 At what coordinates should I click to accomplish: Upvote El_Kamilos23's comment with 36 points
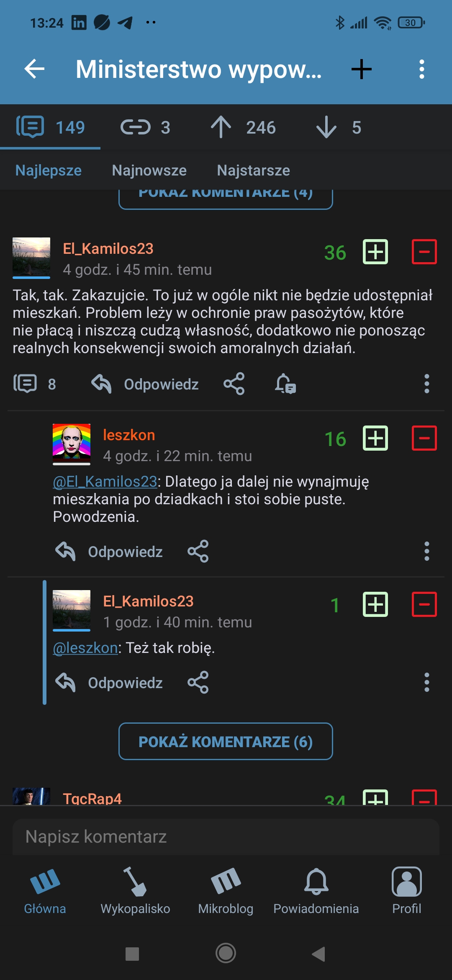click(x=375, y=252)
